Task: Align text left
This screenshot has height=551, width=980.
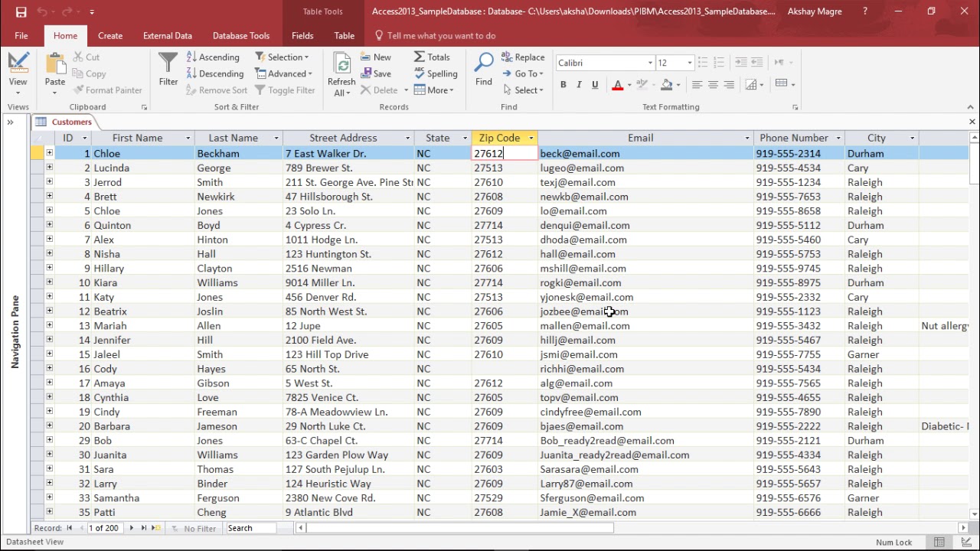Action: coord(697,85)
